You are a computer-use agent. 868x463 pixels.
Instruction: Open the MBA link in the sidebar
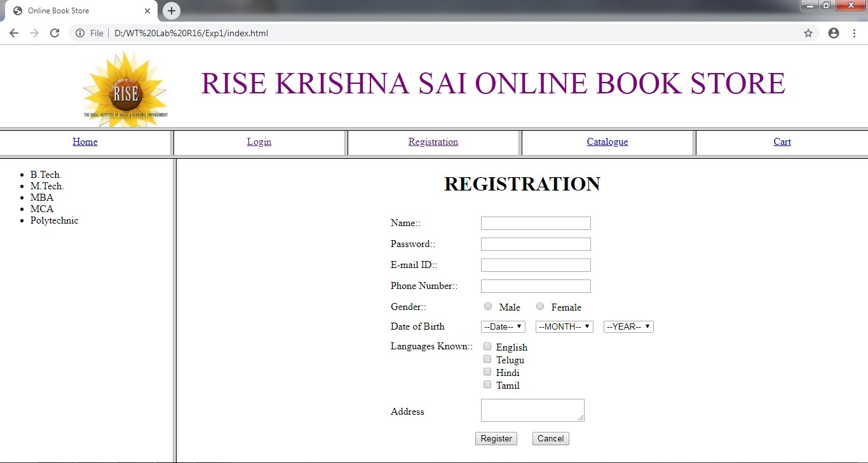tap(42, 198)
